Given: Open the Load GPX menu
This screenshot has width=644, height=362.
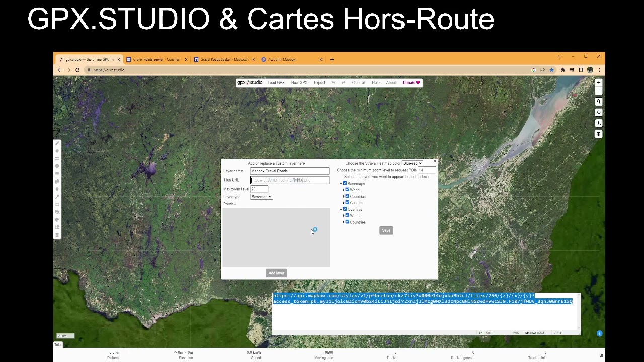Looking at the screenshot, I should (x=276, y=83).
